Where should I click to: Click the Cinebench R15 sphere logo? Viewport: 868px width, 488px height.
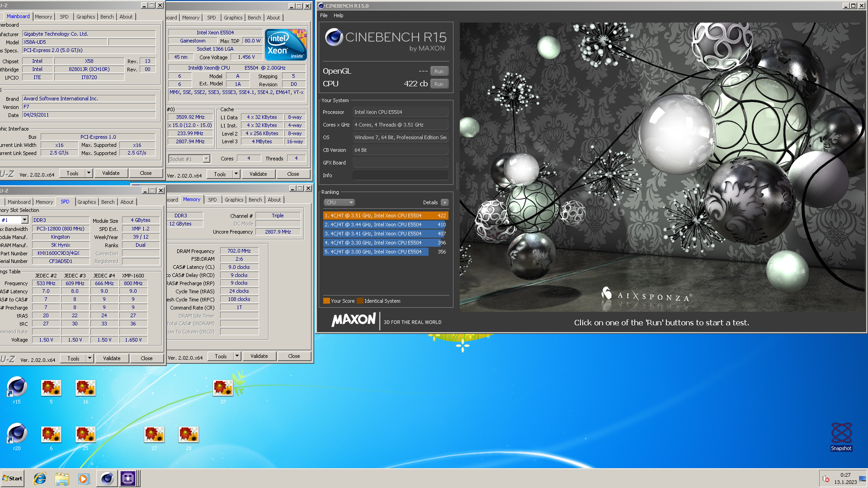click(334, 37)
